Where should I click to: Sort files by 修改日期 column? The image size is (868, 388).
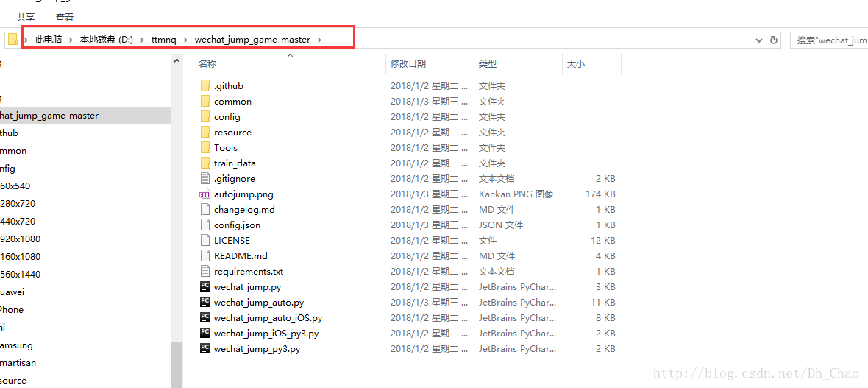click(x=408, y=64)
